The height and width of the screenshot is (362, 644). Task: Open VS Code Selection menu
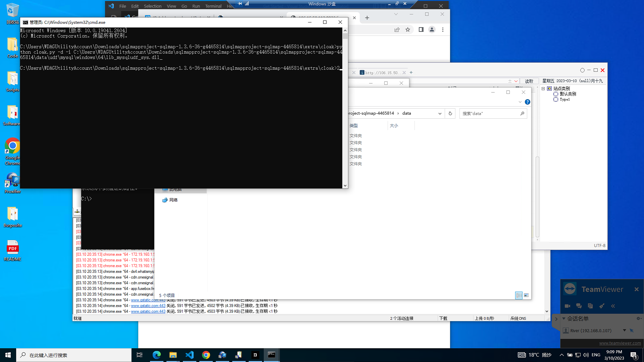[153, 6]
